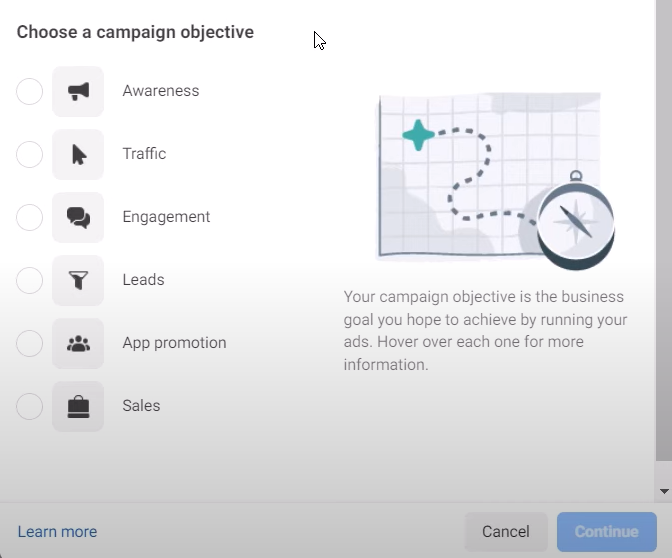Click the App promotion objective label
The width and height of the screenshot is (672, 558).
pyautogui.click(x=174, y=343)
